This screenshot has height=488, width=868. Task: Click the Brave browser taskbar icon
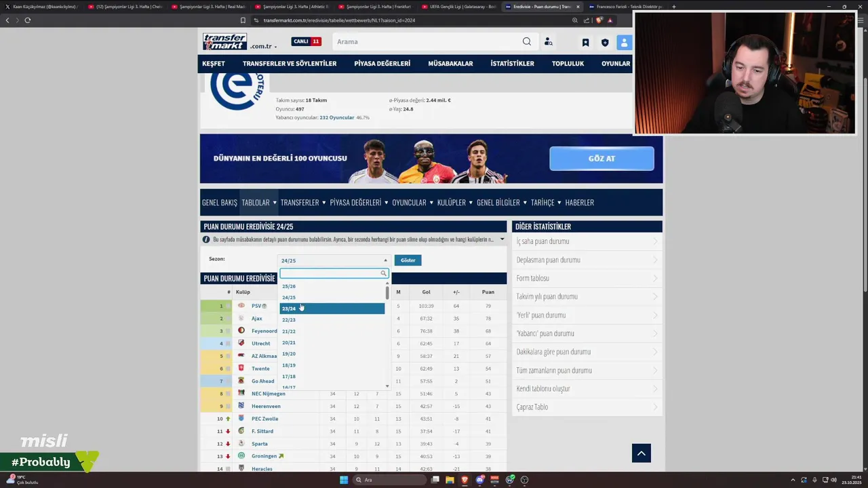[465, 480]
